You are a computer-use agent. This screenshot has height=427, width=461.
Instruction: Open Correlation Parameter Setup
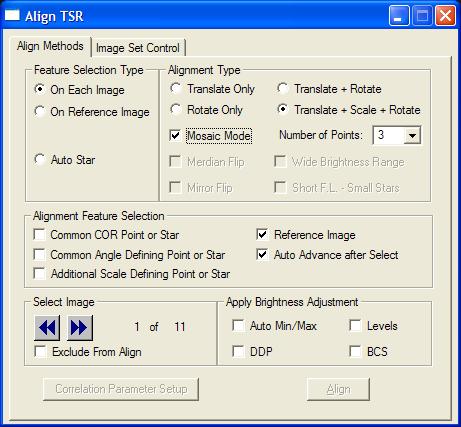click(x=121, y=389)
